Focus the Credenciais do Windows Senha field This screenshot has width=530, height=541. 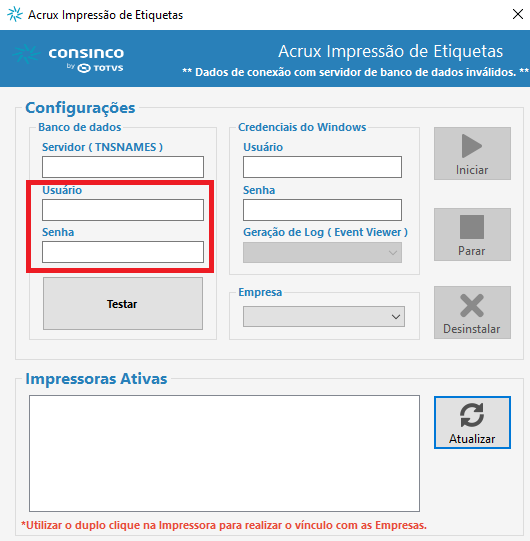(322, 210)
